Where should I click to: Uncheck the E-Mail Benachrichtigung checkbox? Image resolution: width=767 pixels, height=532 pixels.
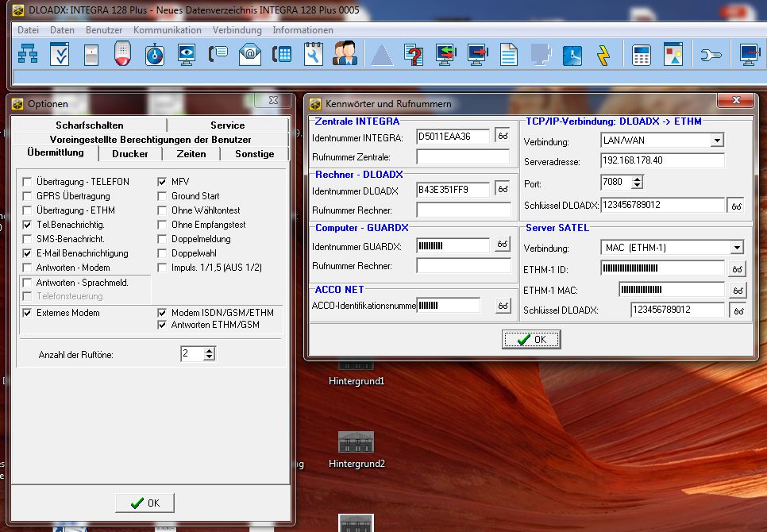pos(28,253)
